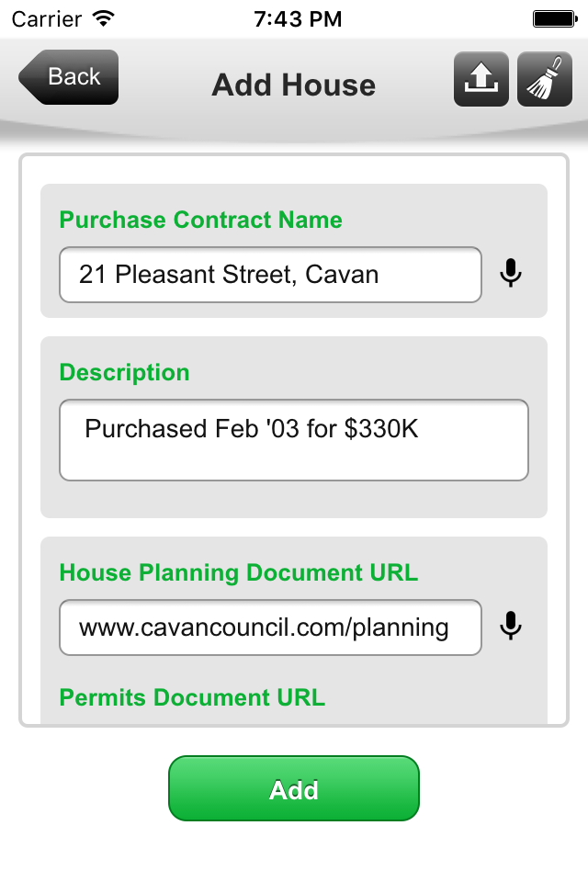Submit the house with the Add button
The height and width of the screenshot is (882, 588).
294,788
